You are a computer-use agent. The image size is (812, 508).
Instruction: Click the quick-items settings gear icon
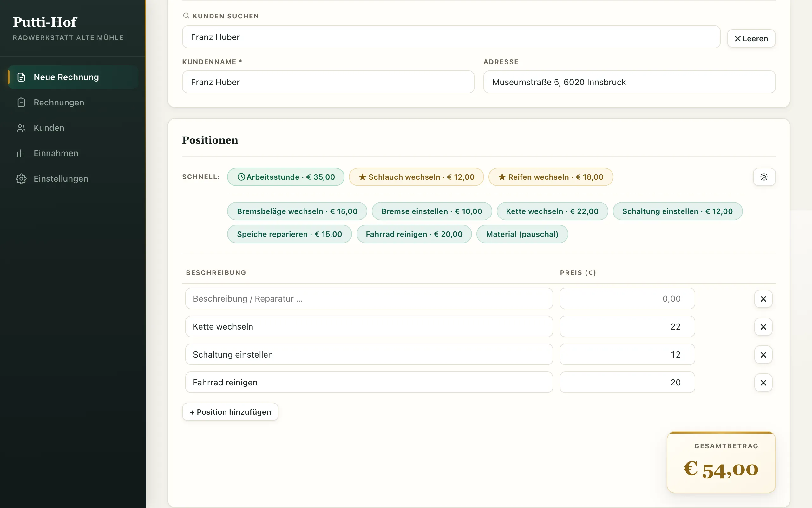pos(764,177)
